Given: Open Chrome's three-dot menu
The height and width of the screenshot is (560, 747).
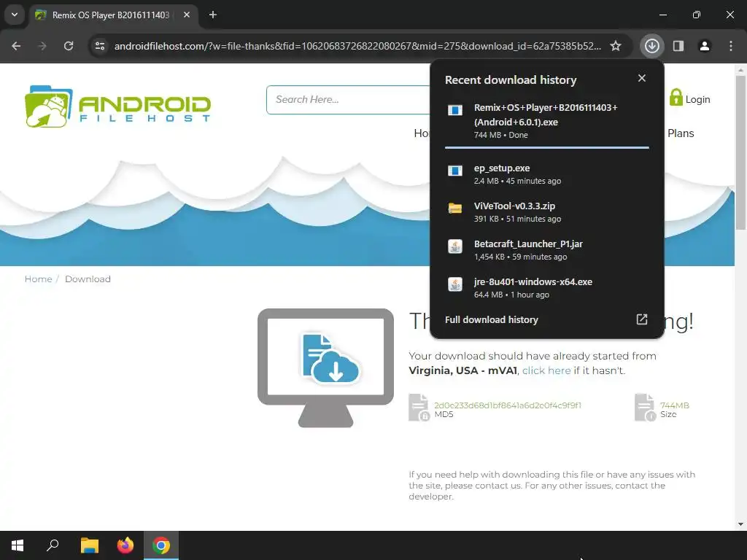Looking at the screenshot, I should click(731, 46).
